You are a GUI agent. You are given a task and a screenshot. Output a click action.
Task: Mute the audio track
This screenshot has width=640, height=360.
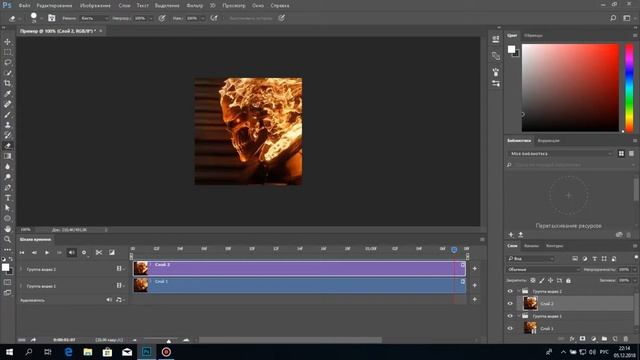109,300
